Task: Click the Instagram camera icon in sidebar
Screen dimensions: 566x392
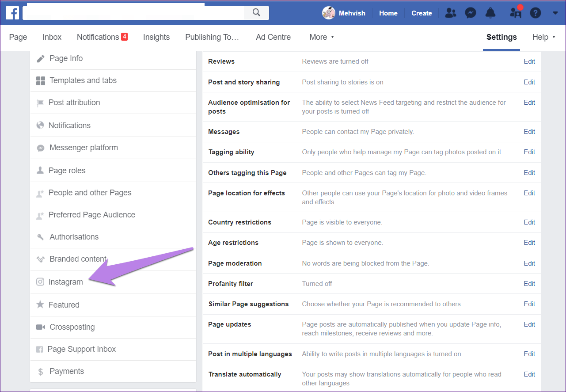Action: click(x=40, y=282)
